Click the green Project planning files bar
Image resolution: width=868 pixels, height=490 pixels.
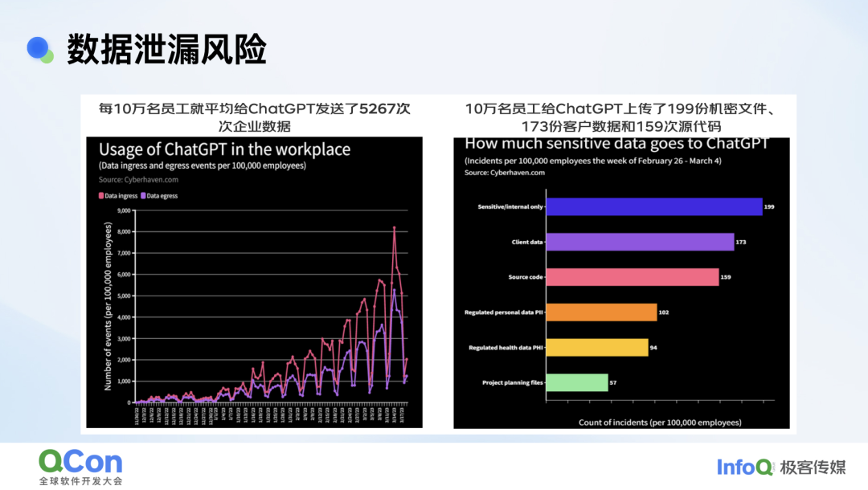pos(577,382)
